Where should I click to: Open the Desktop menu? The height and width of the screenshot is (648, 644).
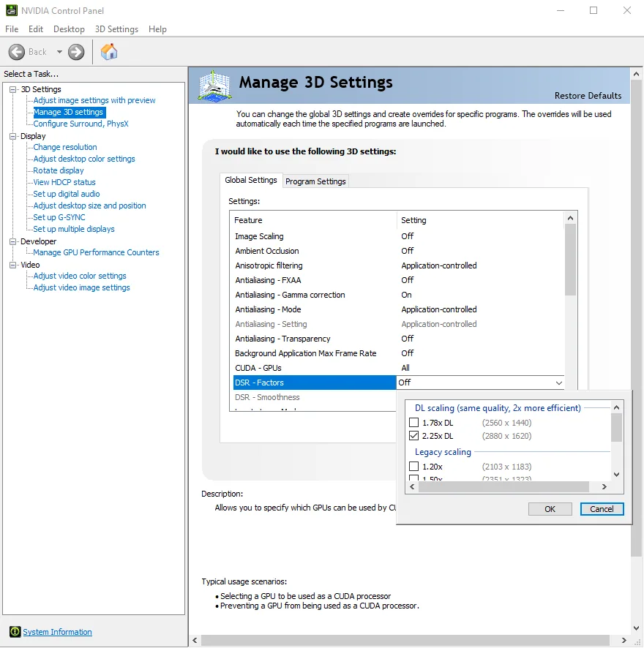[69, 29]
